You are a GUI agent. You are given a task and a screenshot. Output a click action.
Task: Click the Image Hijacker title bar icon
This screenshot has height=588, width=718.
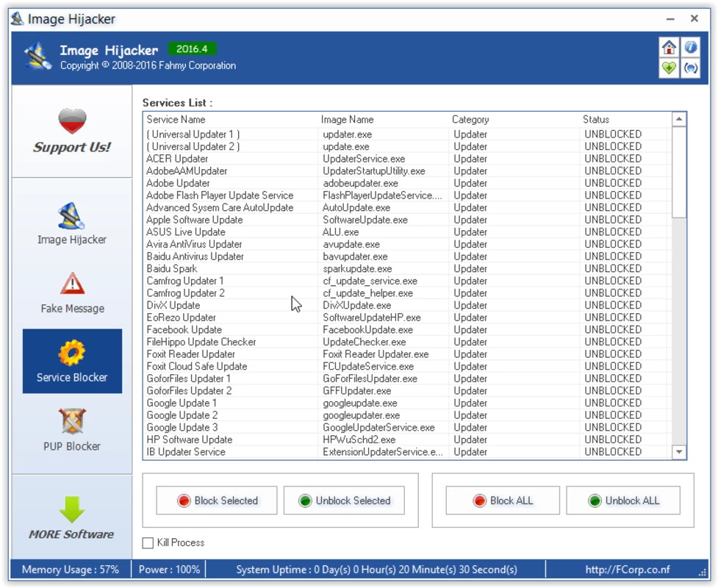(18, 19)
